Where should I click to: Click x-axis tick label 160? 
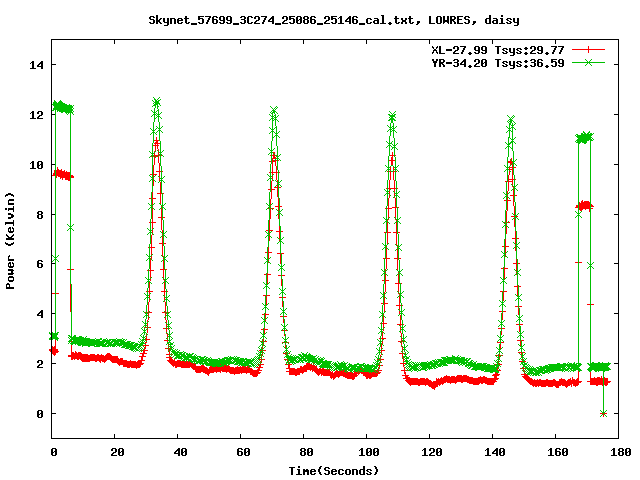[558, 452]
